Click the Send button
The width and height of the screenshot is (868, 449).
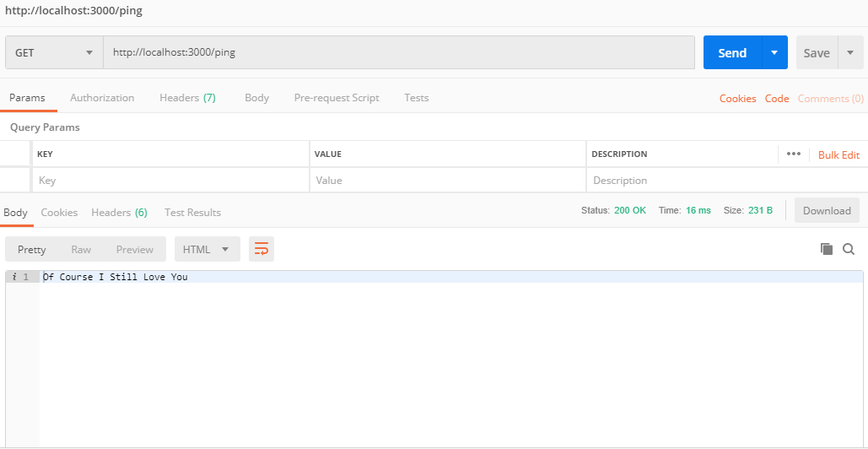point(732,52)
